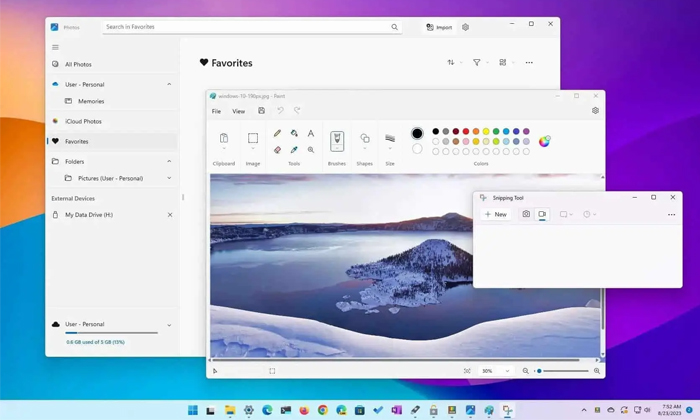Click the Sort icon in Photos
This screenshot has height=420, width=700.
(451, 62)
